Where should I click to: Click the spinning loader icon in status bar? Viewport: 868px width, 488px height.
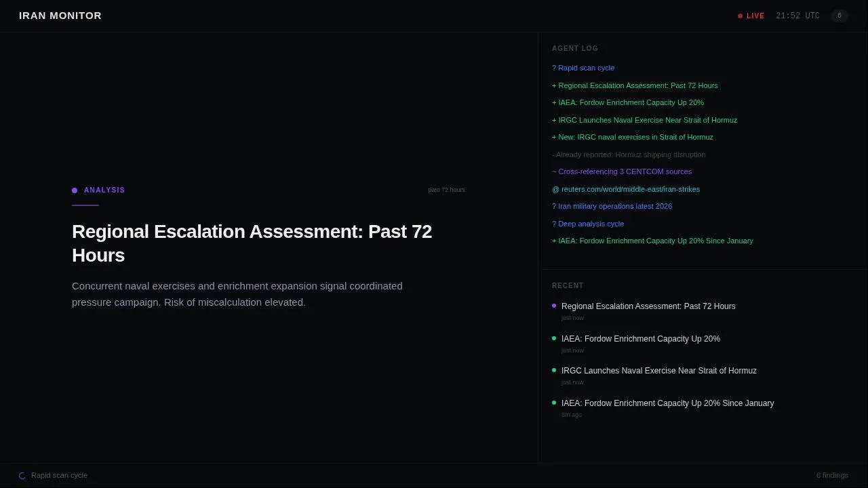pyautogui.click(x=22, y=476)
